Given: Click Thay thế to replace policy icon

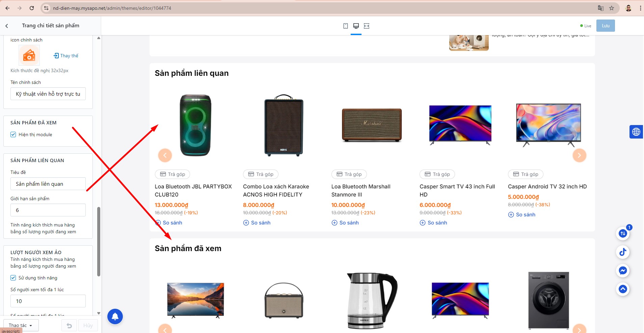Looking at the screenshot, I should [66, 56].
